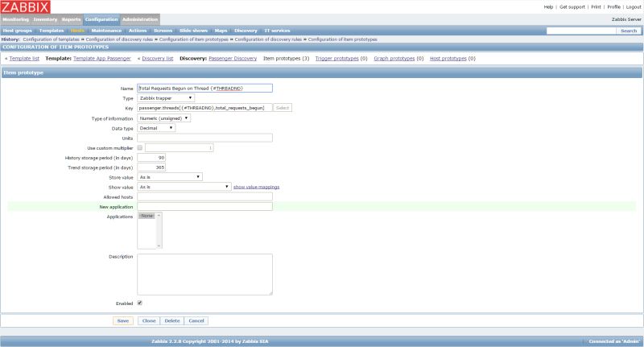Click Configuration of templates history link
This screenshot has width=644, height=347.
click(x=51, y=39)
